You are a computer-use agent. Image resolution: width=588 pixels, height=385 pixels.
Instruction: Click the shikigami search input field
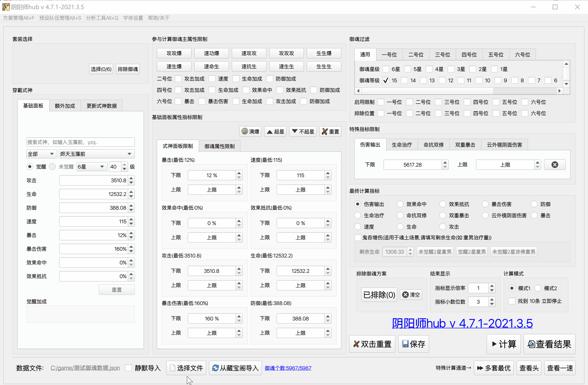pyautogui.click(x=80, y=142)
